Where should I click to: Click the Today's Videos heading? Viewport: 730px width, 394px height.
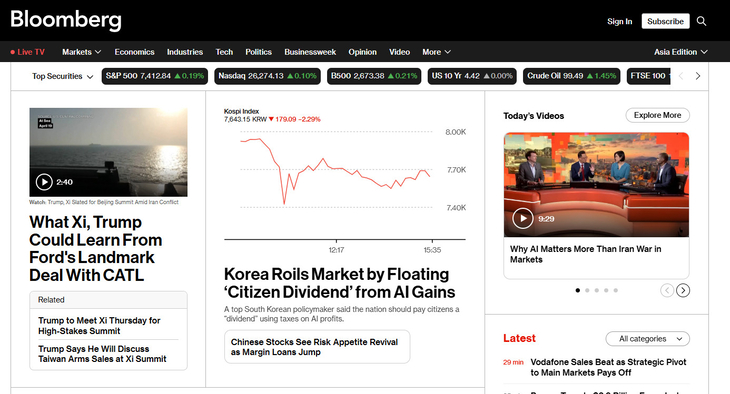(x=534, y=115)
